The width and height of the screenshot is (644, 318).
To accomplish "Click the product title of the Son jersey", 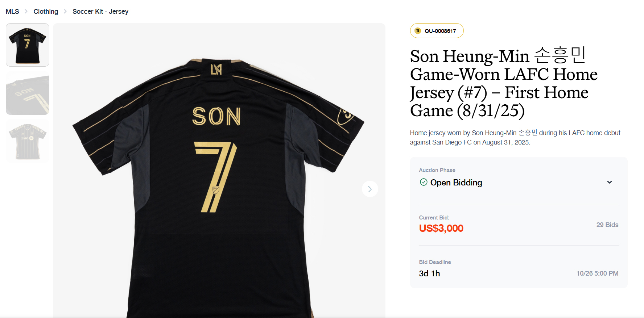I will (503, 84).
